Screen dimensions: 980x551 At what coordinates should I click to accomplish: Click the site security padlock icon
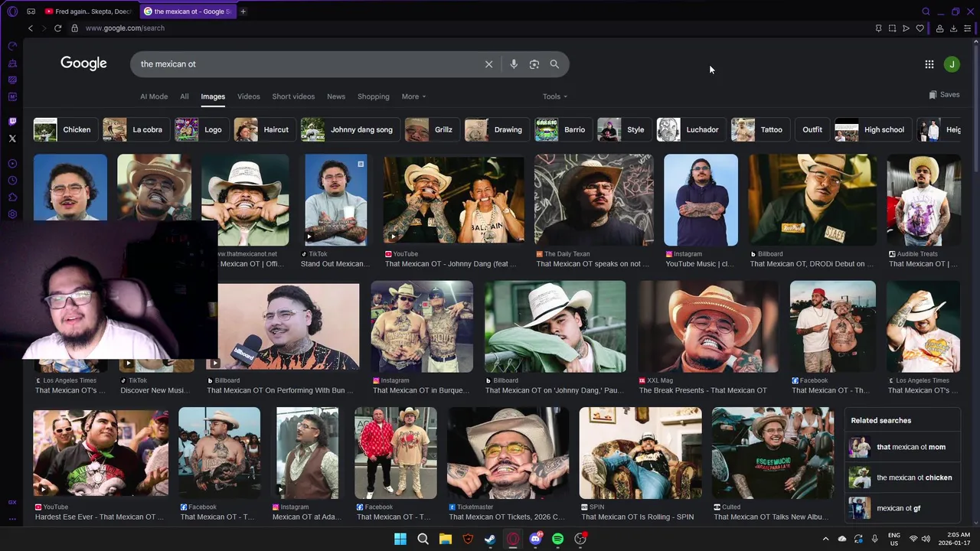pyautogui.click(x=74, y=28)
